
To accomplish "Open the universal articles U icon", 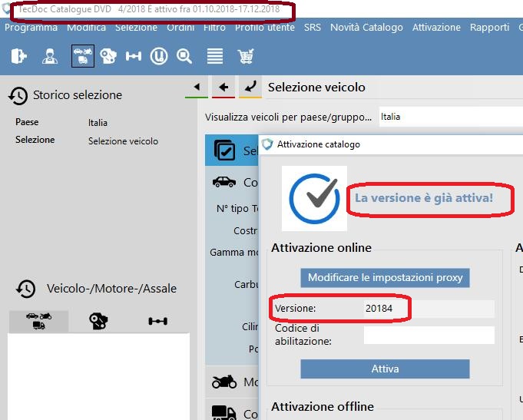I will tap(159, 56).
